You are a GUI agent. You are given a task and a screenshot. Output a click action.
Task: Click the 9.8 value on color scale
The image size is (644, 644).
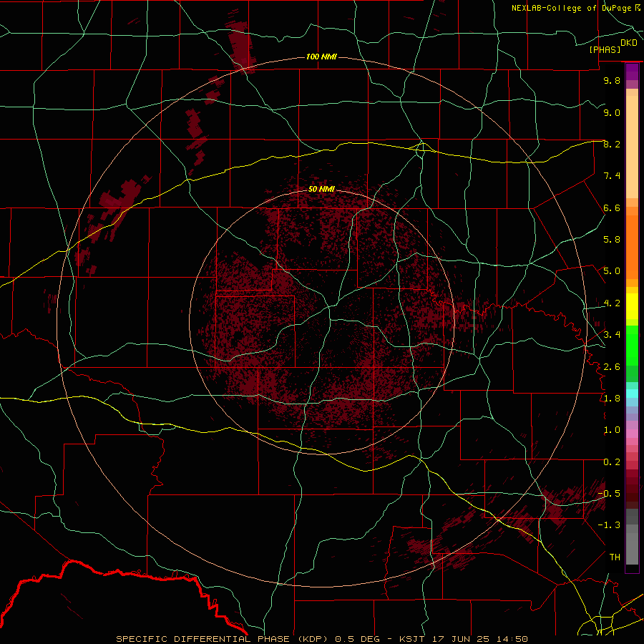(x=612, y=80)
